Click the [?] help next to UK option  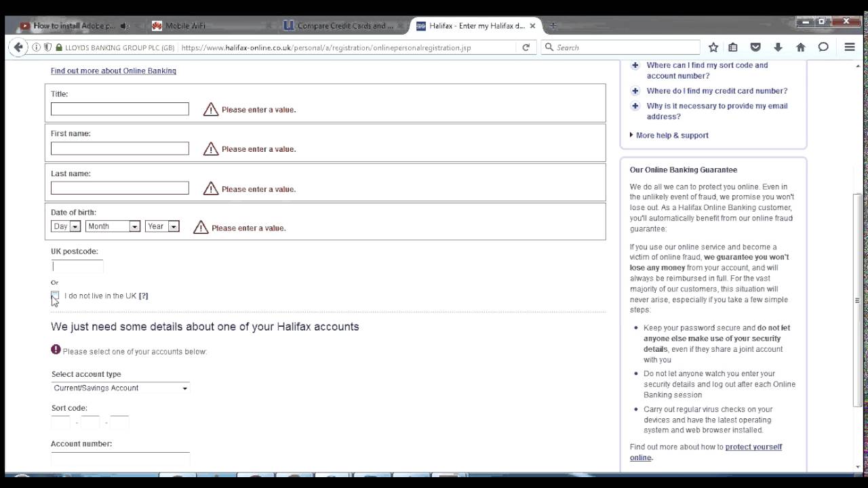143,296
